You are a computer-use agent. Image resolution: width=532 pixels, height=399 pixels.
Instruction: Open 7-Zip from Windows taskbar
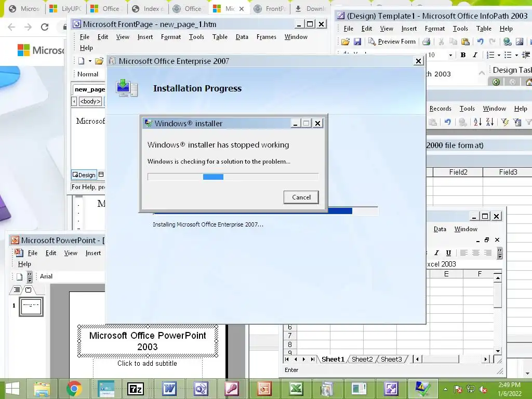(136, 389)
